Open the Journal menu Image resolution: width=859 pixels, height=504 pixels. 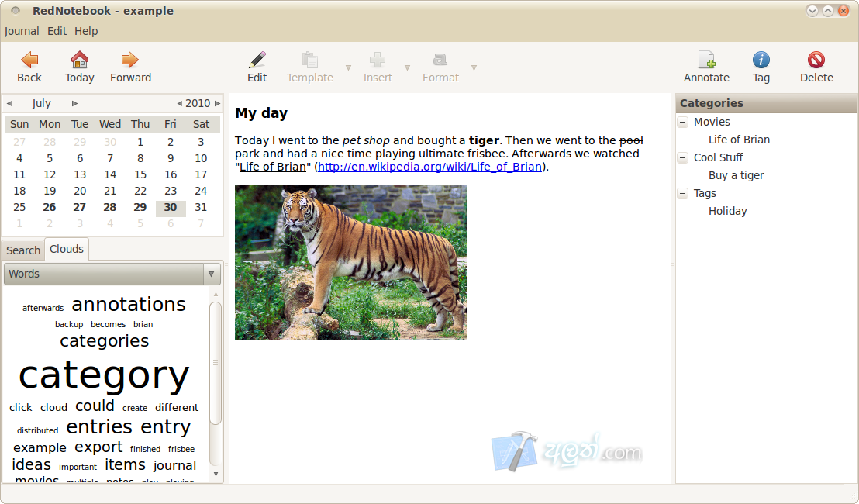21,31
